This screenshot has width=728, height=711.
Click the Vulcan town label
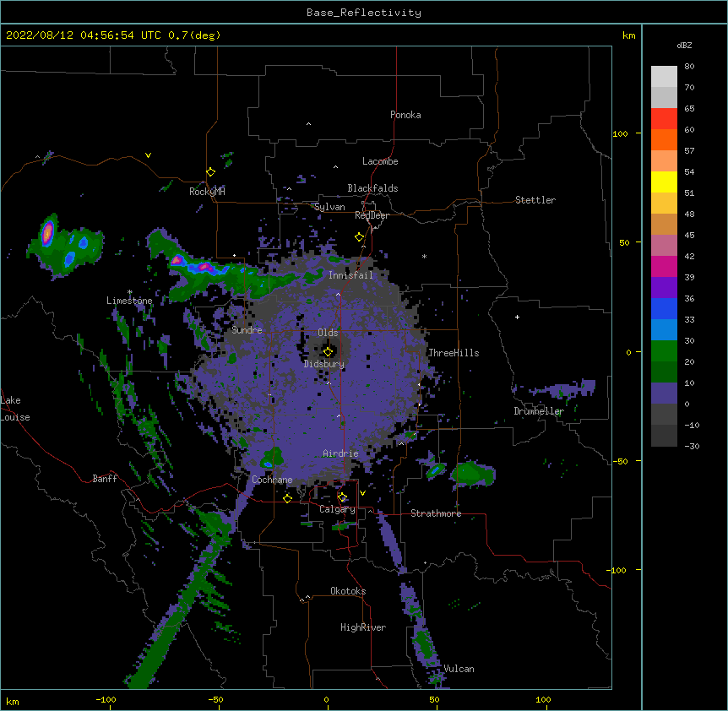459,669
